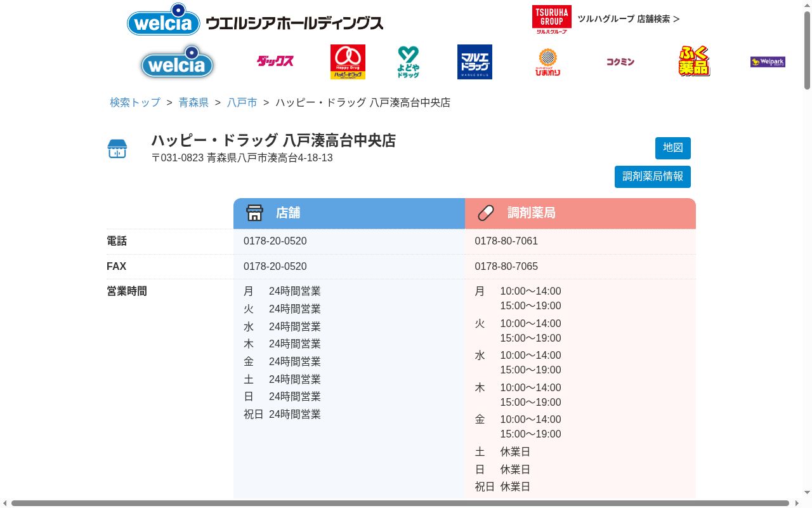Viewport: 812px width, 508px height.
Task: Open the ひまわり brand logo
Action: pyautogui.click(x=547, y=62)
